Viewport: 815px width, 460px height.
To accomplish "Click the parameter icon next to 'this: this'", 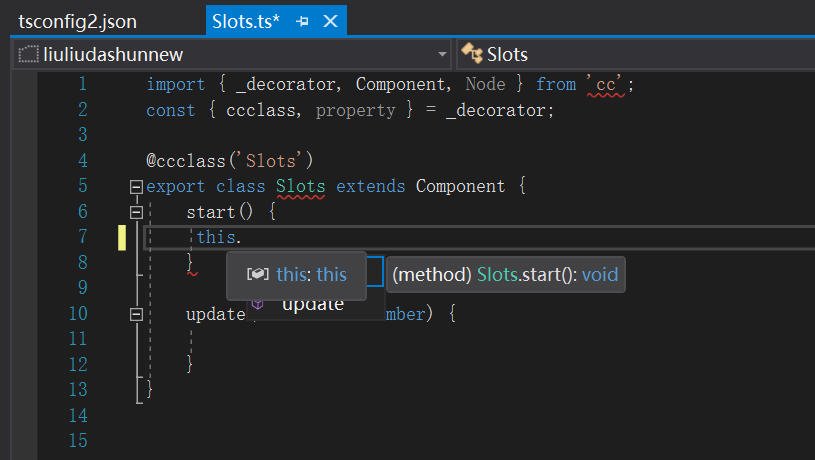I will point(258,274).
